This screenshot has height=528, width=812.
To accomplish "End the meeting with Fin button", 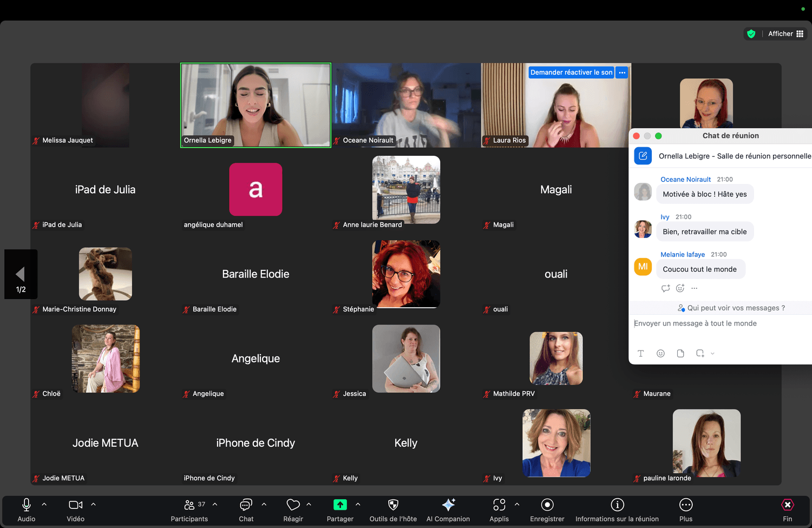I will pos(788,510).
